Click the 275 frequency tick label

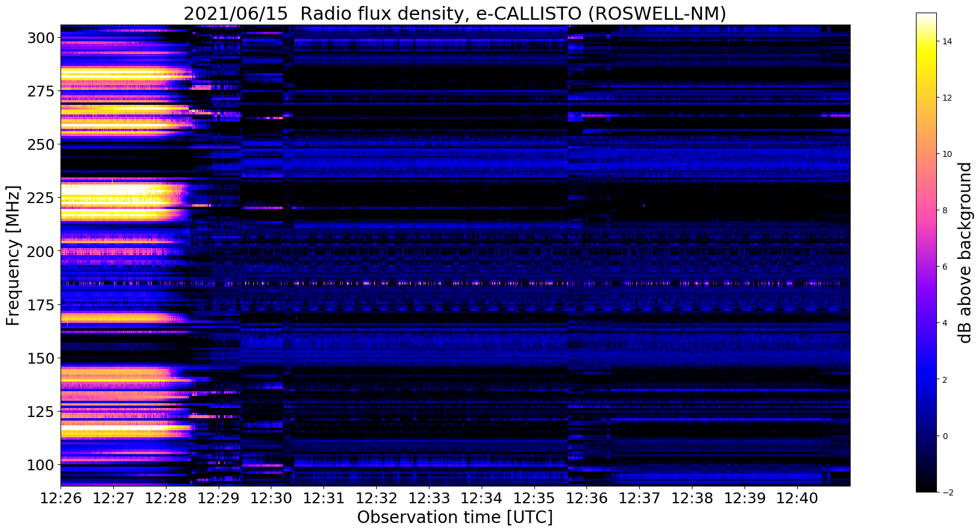point(40,91)
